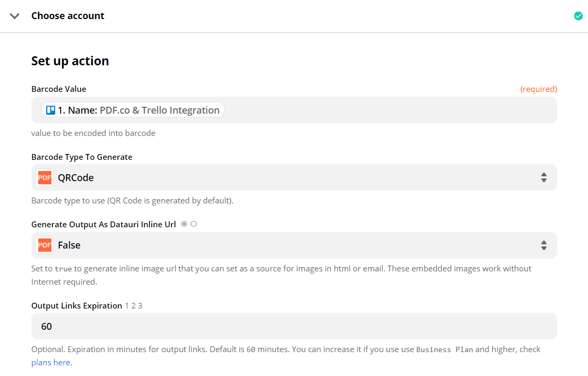Click the Output Links Expiration value field showing 60
This screenshot has width=588, height=376.
(x=293, y=326)
